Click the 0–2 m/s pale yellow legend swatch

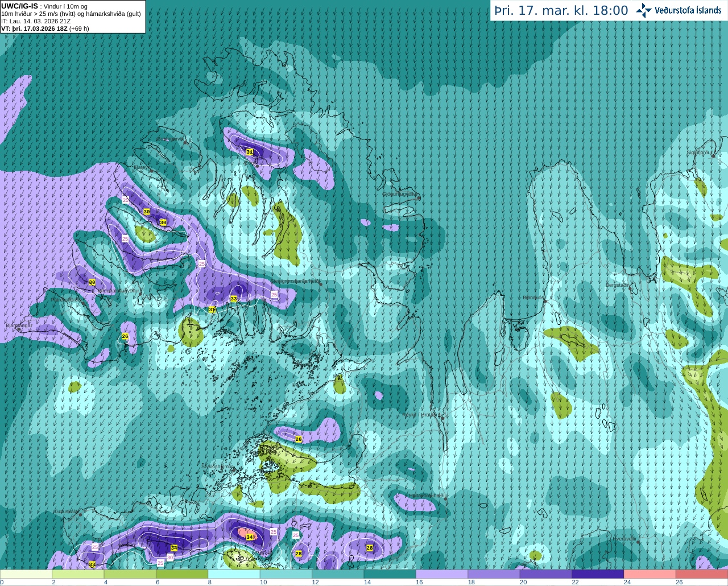pyautogui.click(x=26, y=574)
